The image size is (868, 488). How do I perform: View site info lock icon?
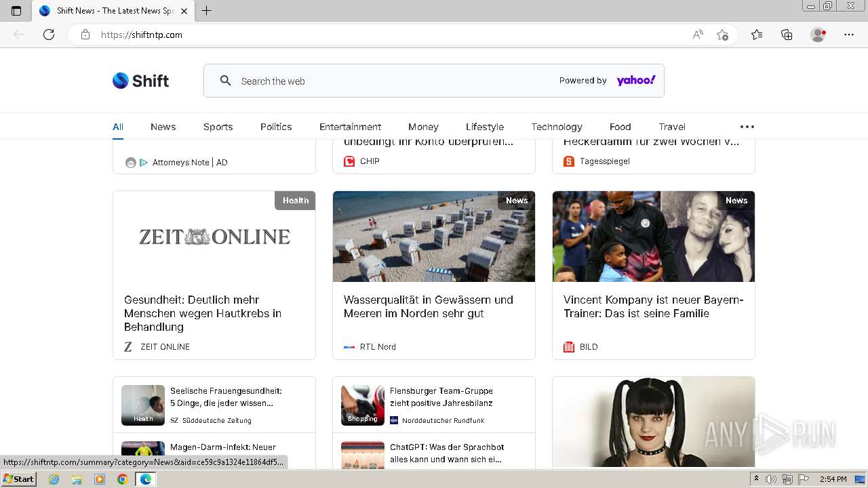[x=85, y=35]
